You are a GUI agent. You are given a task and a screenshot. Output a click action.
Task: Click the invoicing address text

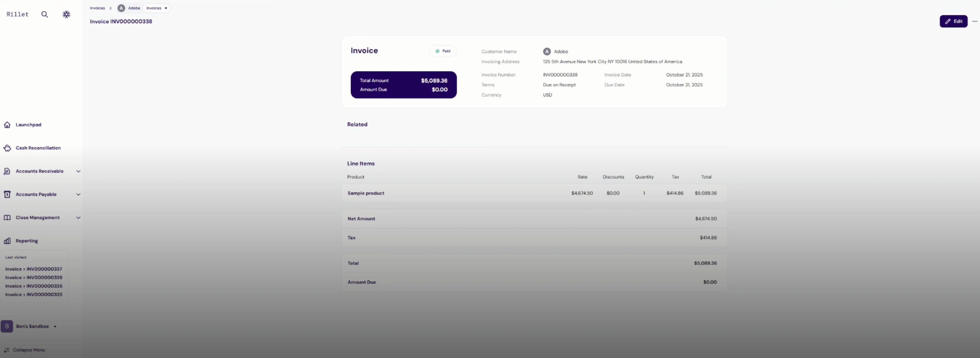(612, 62)
